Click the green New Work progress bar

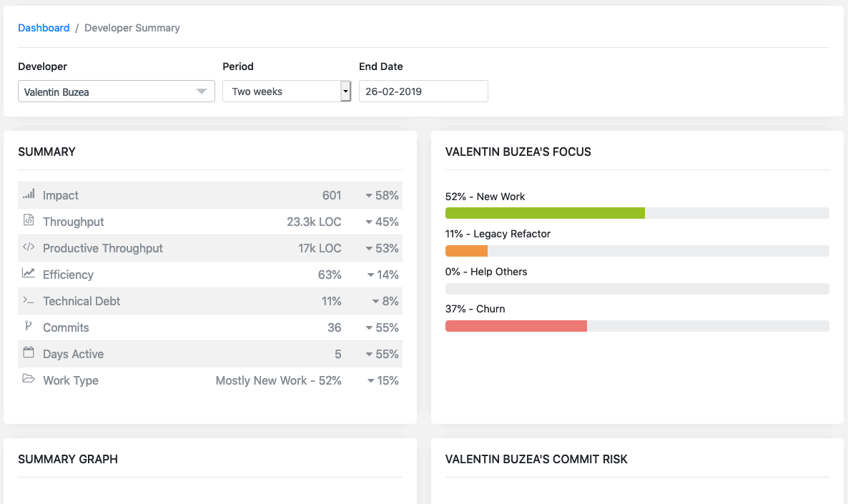tap(545, 213)
